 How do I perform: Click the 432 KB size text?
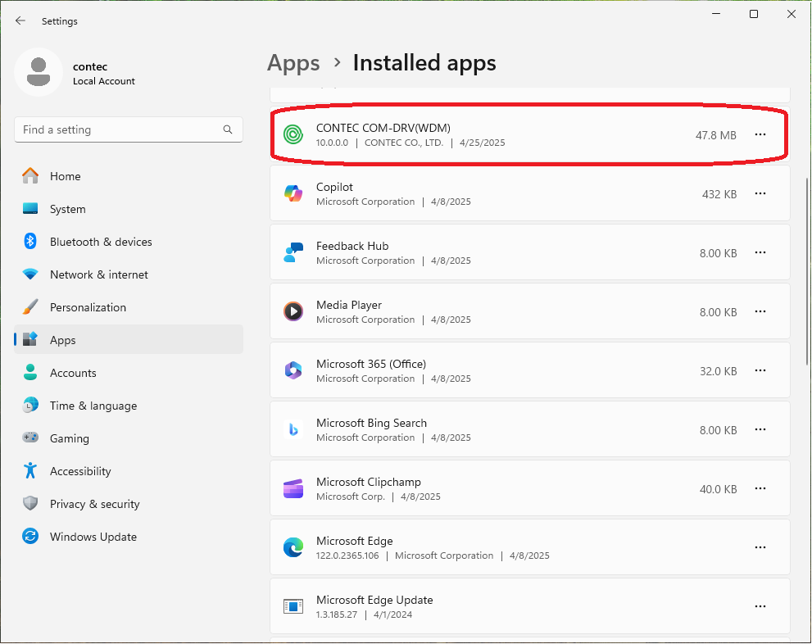pos(719,195)
